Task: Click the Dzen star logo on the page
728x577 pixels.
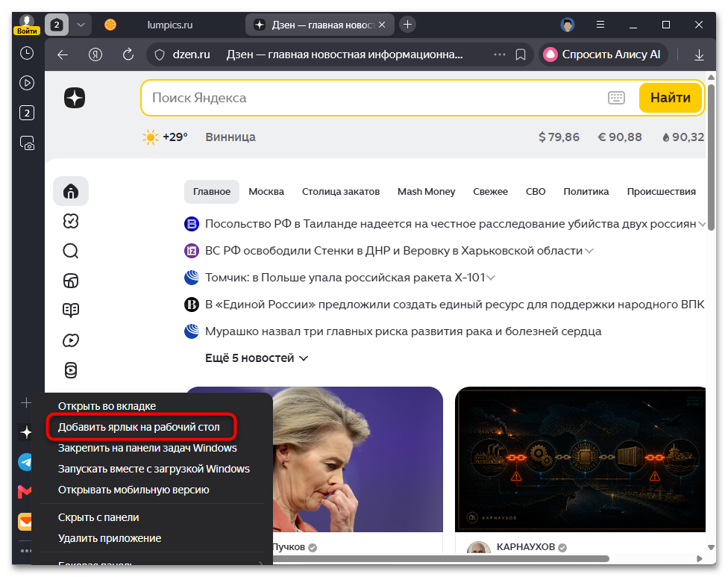Action: coord(75,98)
